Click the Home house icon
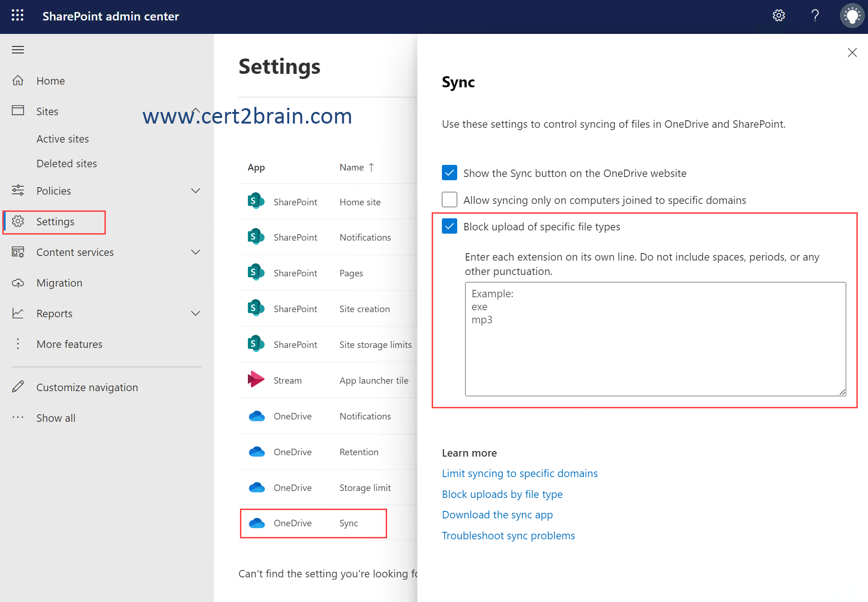 click(x=18, y=80)
